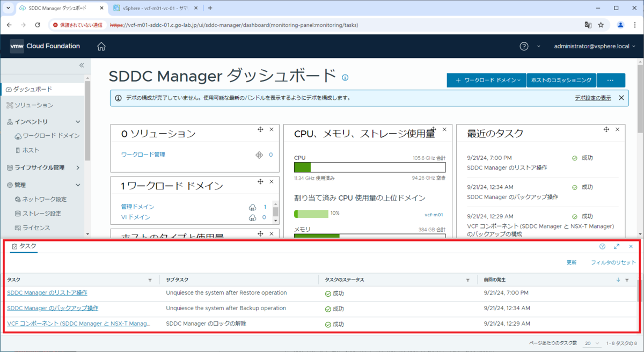Open ライセンス in the sidebar
The width and height of the screenshot is (644, 352).
coord(36,228)
